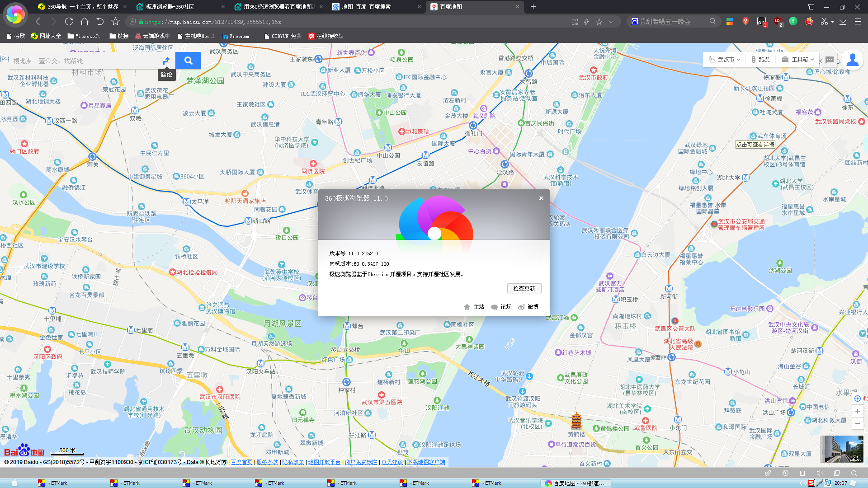
Task: Toggle the 路况 traffic layer
Action: [x=760, y=59]
